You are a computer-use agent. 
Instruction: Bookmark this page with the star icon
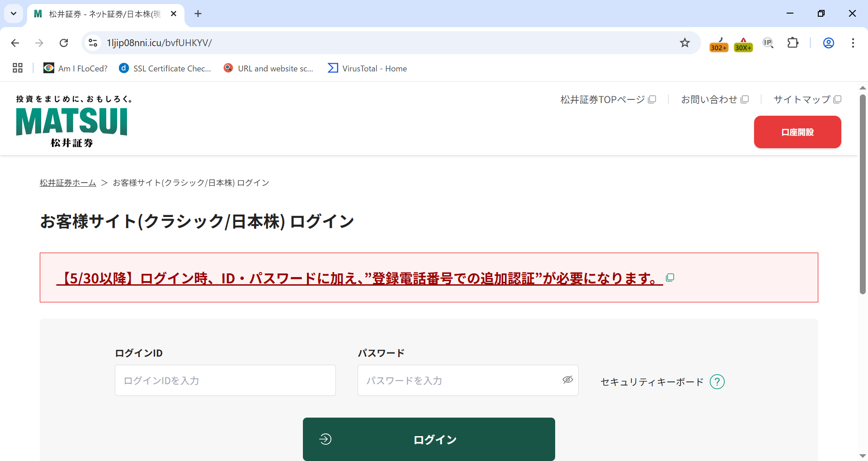[x=685, y=43]
